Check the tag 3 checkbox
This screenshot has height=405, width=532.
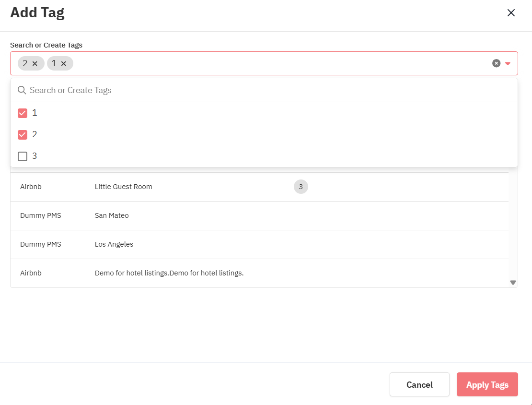pyautogui.click(x=23, y=156)
